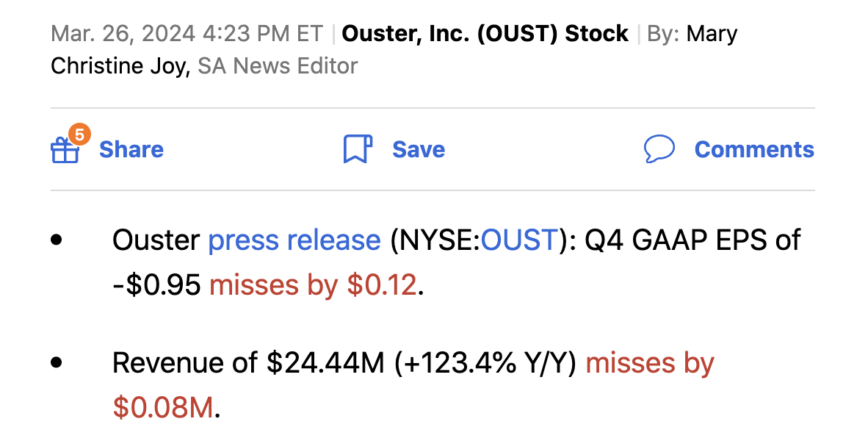Toggle Save to bookmark this article
The image size is (868, 441).
(x=418, y=148)
